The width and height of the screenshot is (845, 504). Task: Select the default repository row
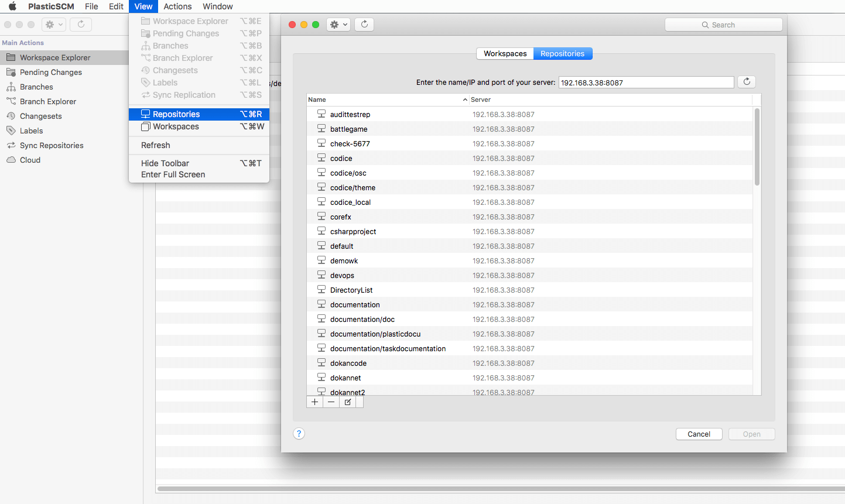529,246
